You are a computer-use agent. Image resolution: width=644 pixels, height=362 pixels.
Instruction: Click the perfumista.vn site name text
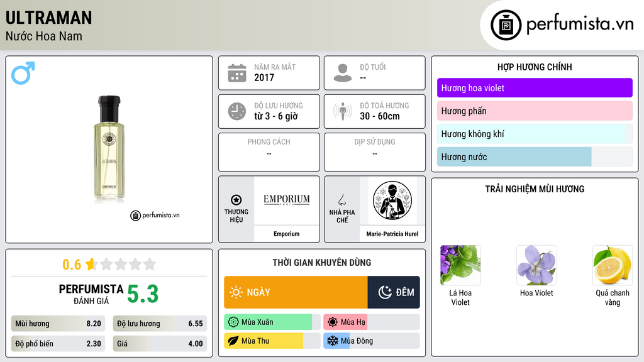[x=580, y=24]
